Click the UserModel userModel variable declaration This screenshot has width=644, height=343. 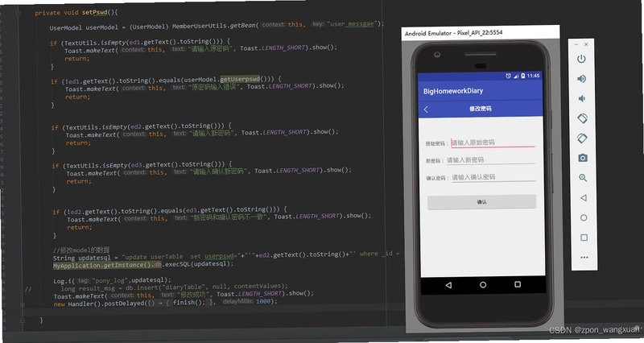[84, 28]
